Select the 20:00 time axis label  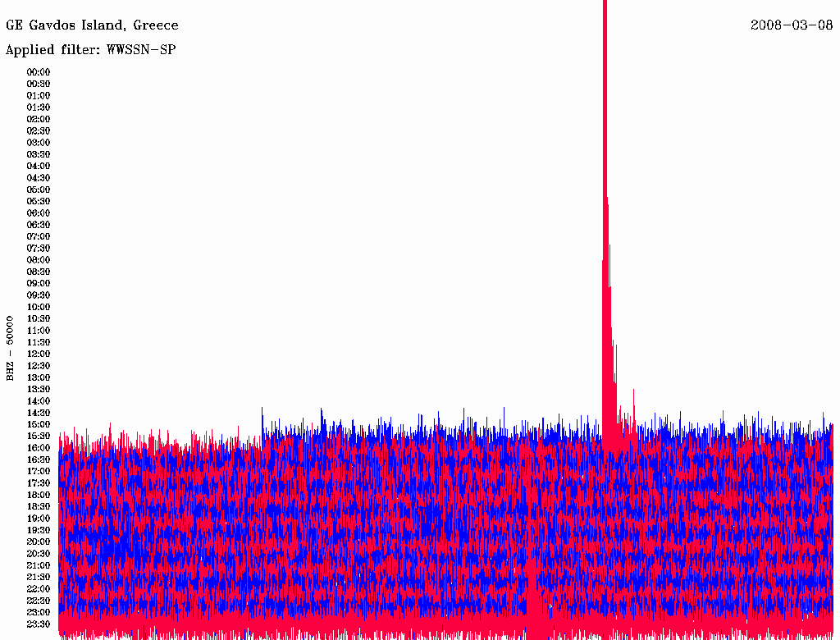click(39, 542)
